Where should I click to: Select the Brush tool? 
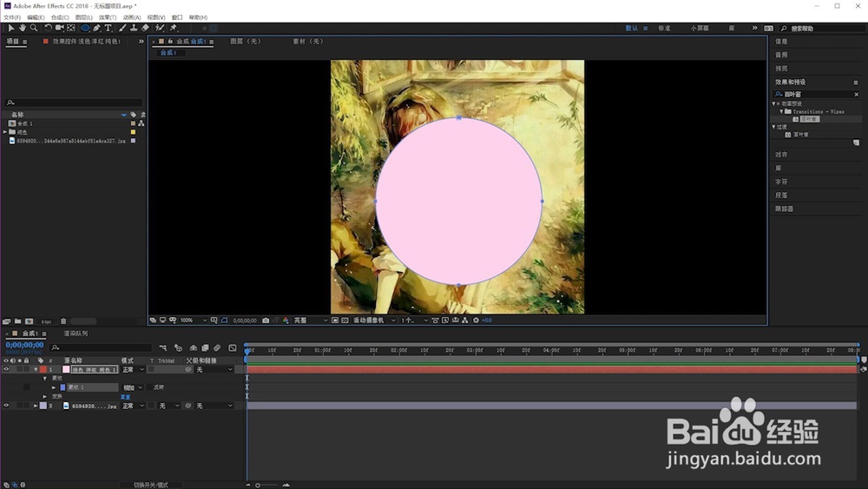coord(122,28)
